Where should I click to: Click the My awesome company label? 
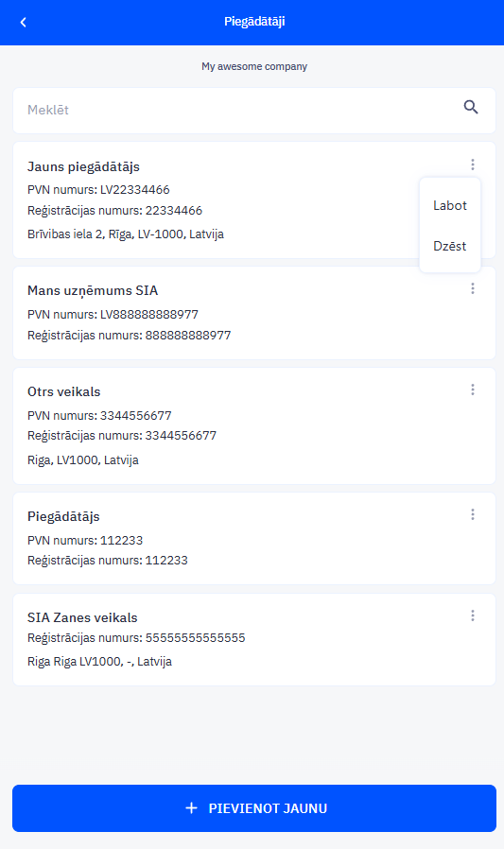[x=254, y=66]
